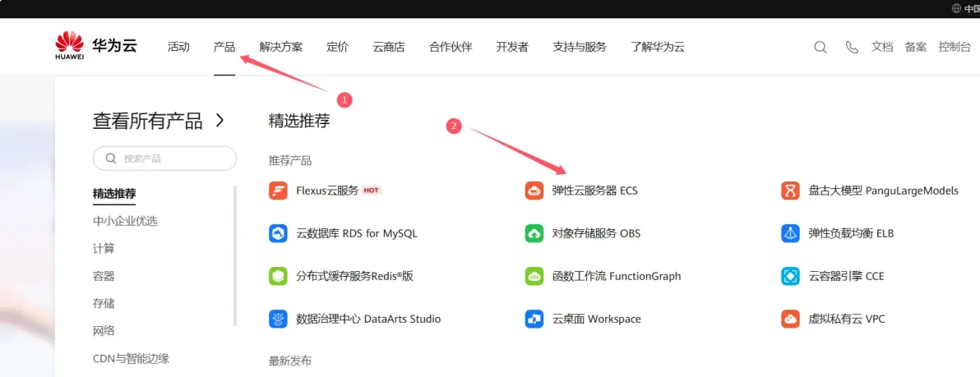980x377 pixels.
Task: Open the Flexus云服务 product link
Action: [327, 191]
